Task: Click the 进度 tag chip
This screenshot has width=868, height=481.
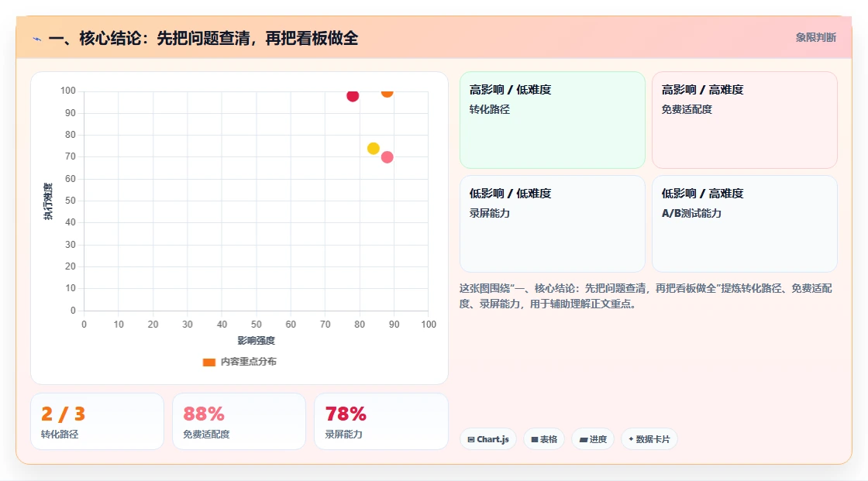Action: tap(592, 439)
